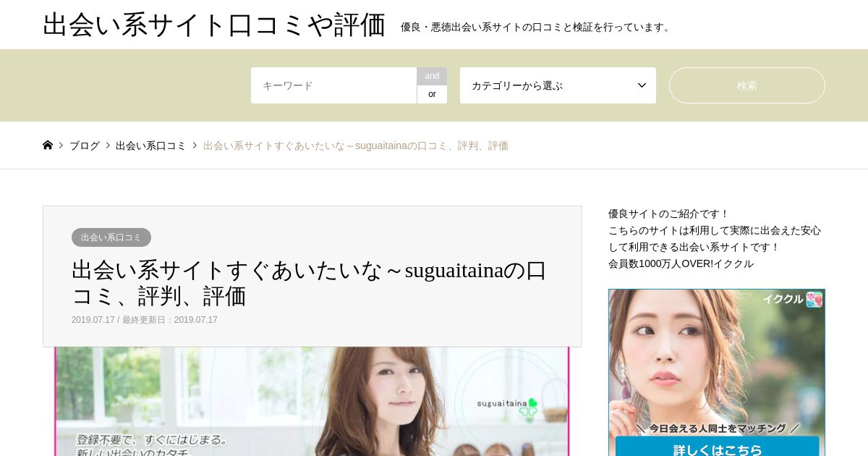
Task: Open the site title 出会い系サイト口コミや評価
Action: tap(214, 25)
